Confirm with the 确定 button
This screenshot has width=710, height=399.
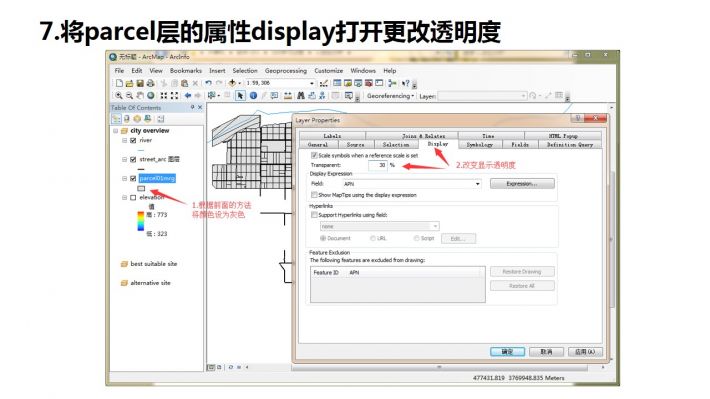pos(507,351)
